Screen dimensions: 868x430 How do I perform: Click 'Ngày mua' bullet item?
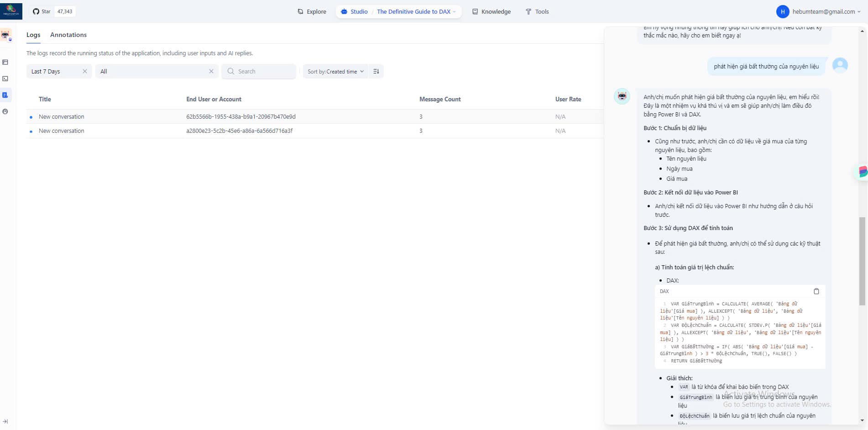pyautogui.click(x=679, y=168)
